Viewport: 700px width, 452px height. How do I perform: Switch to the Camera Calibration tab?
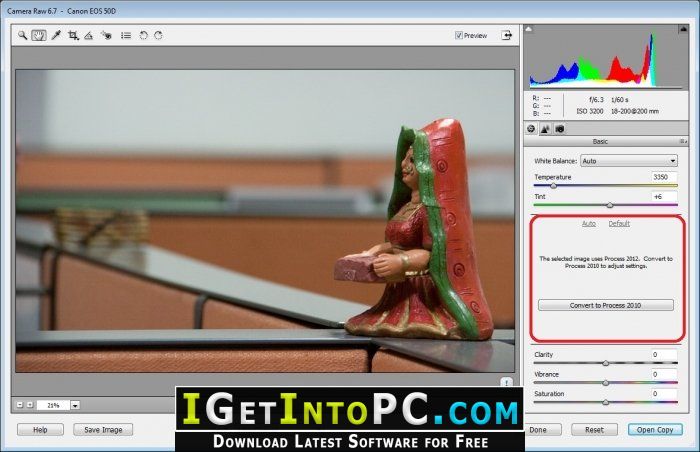(560, 129)
